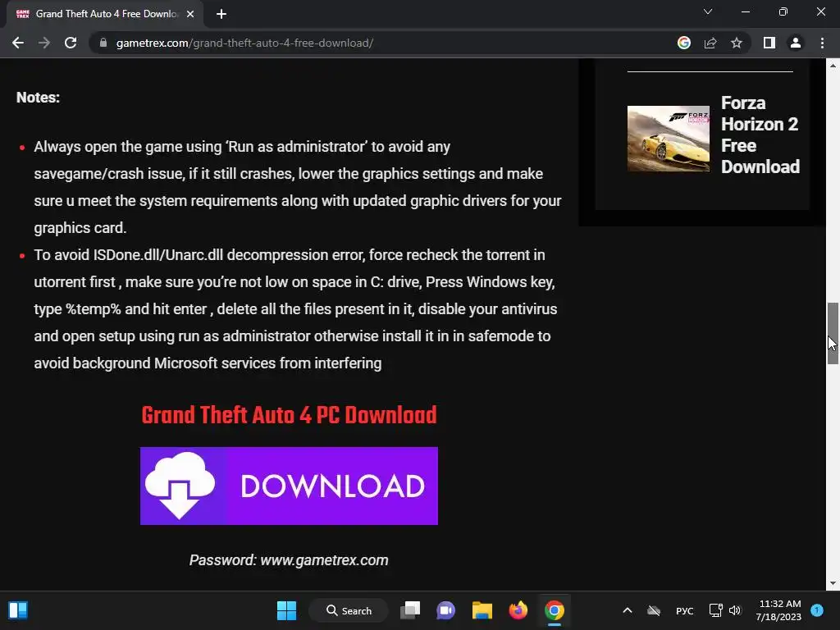Open the taskbar Search box
Screen dimensions: 840x630
(349, 610)
